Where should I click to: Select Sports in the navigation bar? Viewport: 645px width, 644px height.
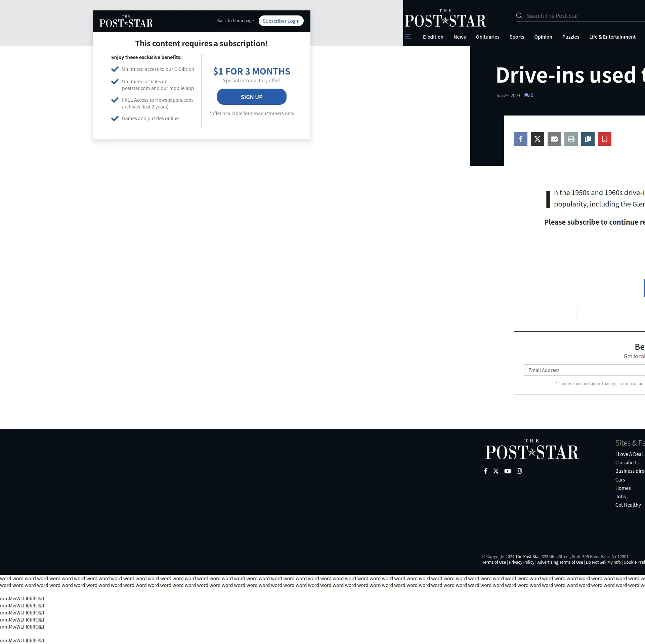tap(517, 37)
